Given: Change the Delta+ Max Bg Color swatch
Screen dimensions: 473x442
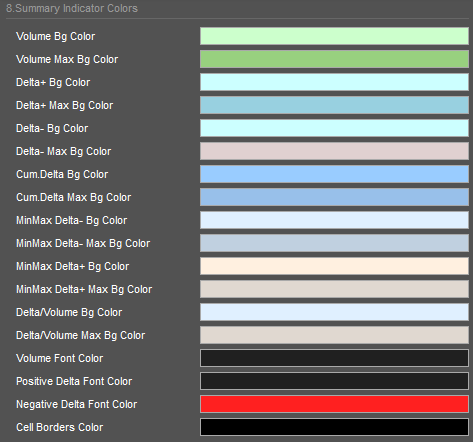Looking at the screenshot, I should tap(334, 105).
